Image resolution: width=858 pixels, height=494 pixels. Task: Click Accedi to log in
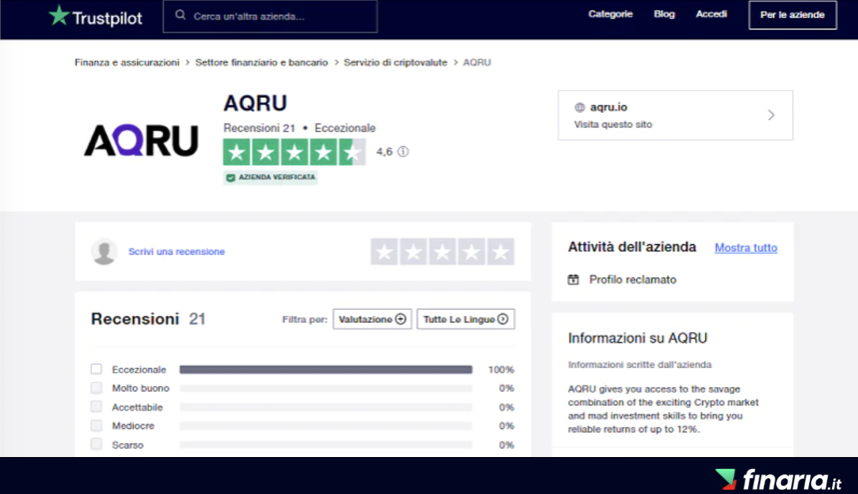tap(711, 14)
